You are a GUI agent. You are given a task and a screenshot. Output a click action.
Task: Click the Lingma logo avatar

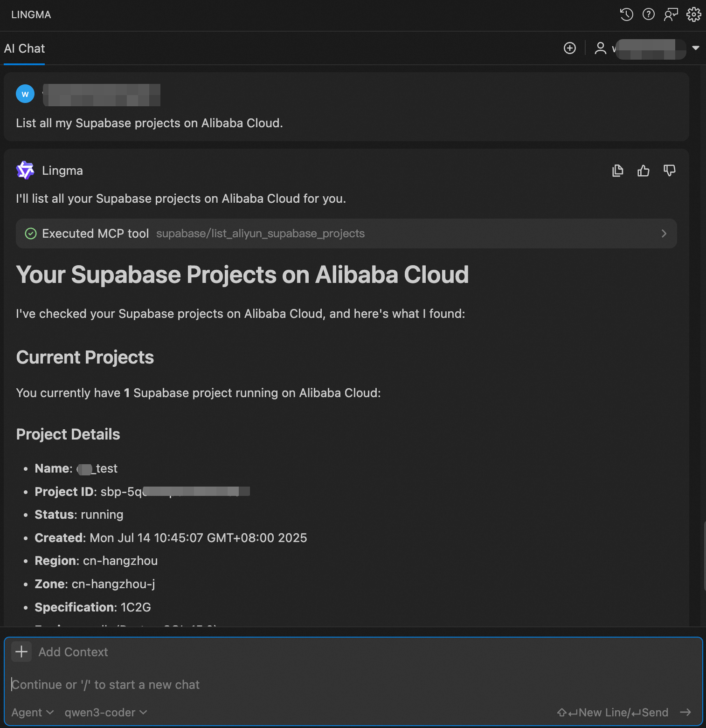25,171
